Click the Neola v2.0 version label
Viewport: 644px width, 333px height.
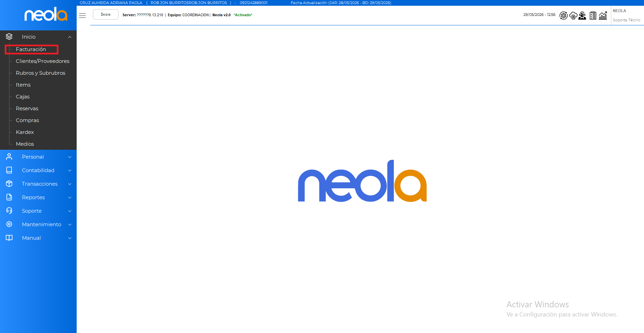point(222,15)
